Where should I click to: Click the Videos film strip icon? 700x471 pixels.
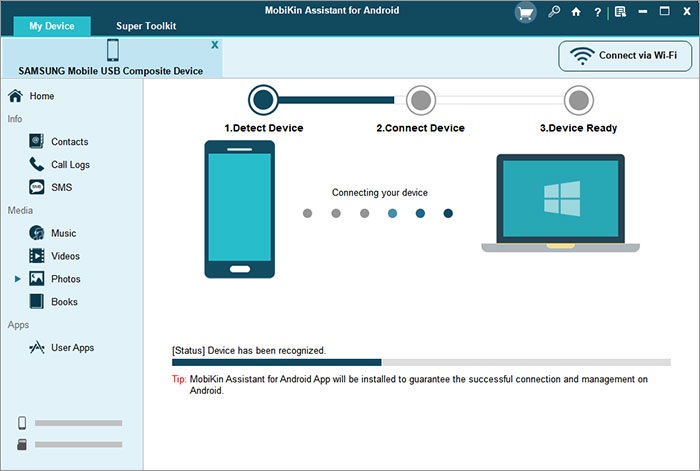[x=37, y=256]
